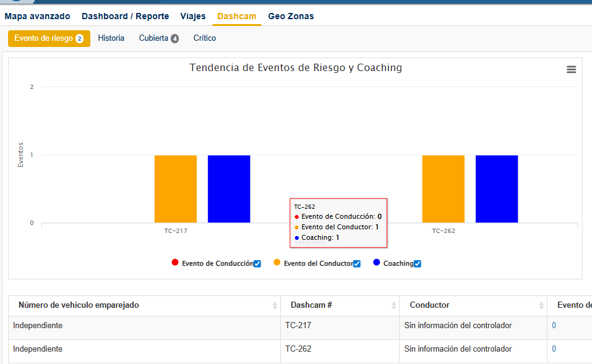Click the red Evento de Conducción legend dot
The image size is (592, 364).
[175, 263]
